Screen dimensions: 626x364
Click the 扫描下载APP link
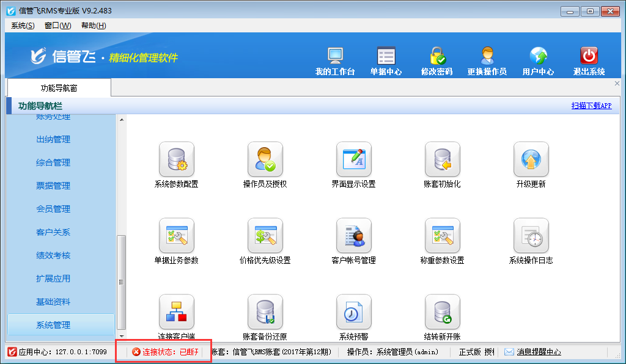coord(591,106)
